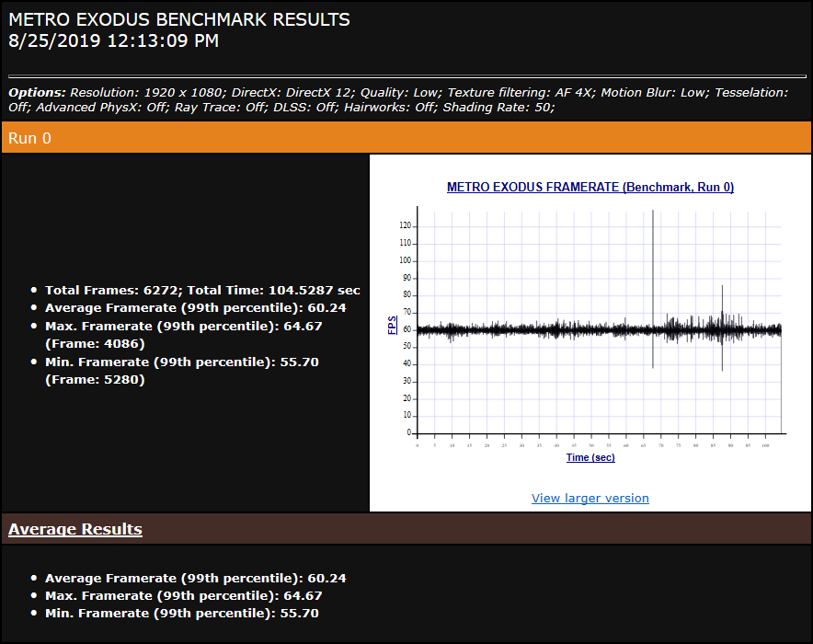
Task: Click the 120 tick label on FPS axis
Action: 405,225
